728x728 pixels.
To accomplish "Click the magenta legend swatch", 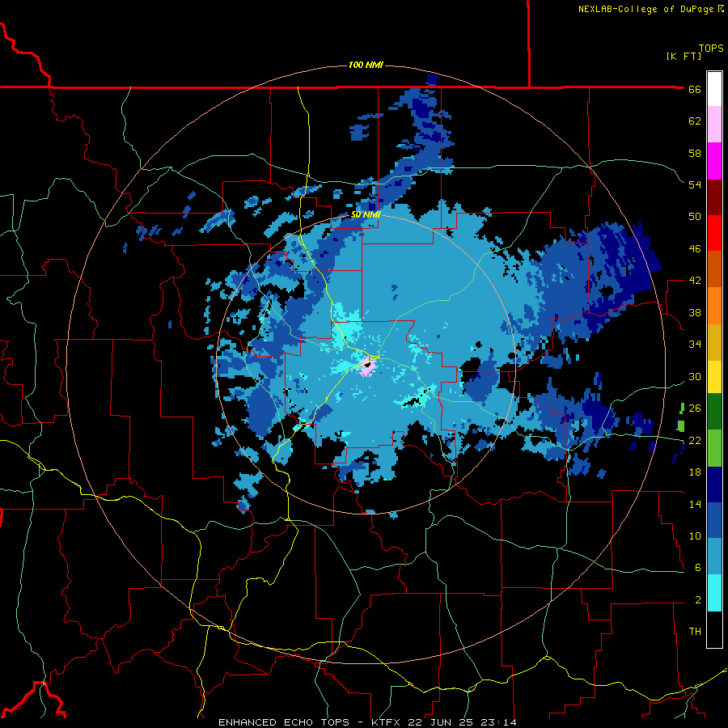I will click(714, 160).
